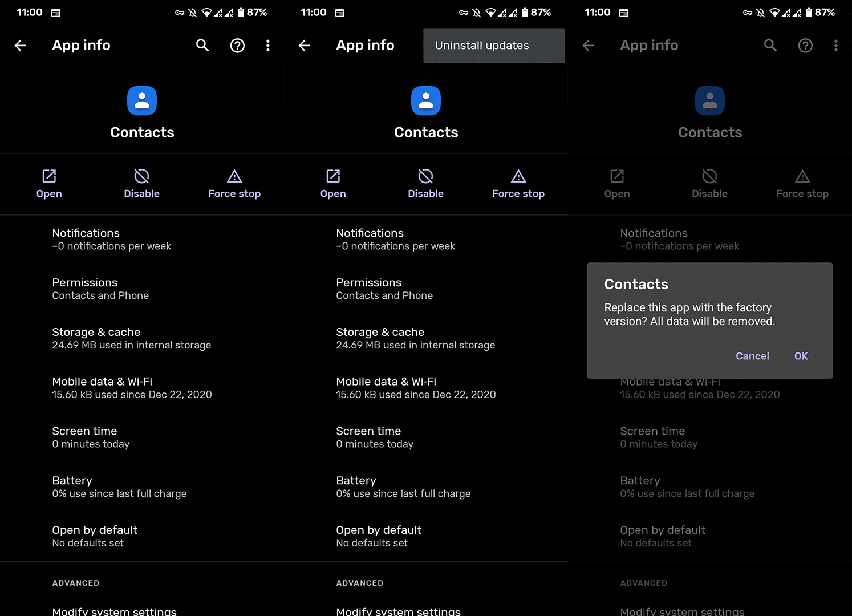852x616 pixels.
Task: Click OK in Contacts dialog
Action: (x=801, y=356)
